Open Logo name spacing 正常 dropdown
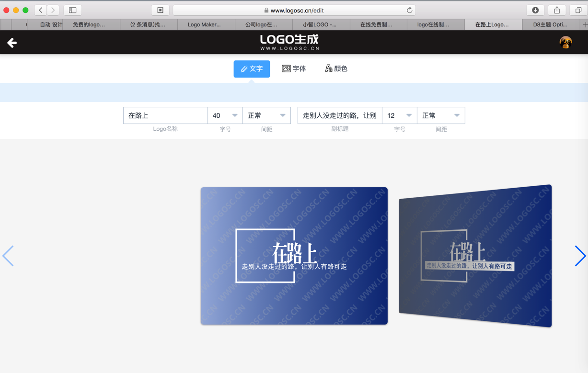The height and width of the screenshot is (373, 588). coord(266,115)
